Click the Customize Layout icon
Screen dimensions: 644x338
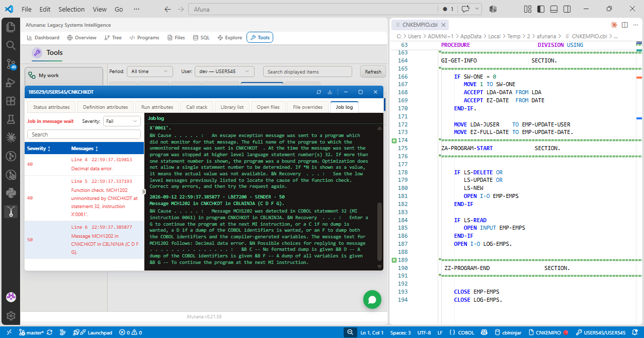(x=528, y=9)
